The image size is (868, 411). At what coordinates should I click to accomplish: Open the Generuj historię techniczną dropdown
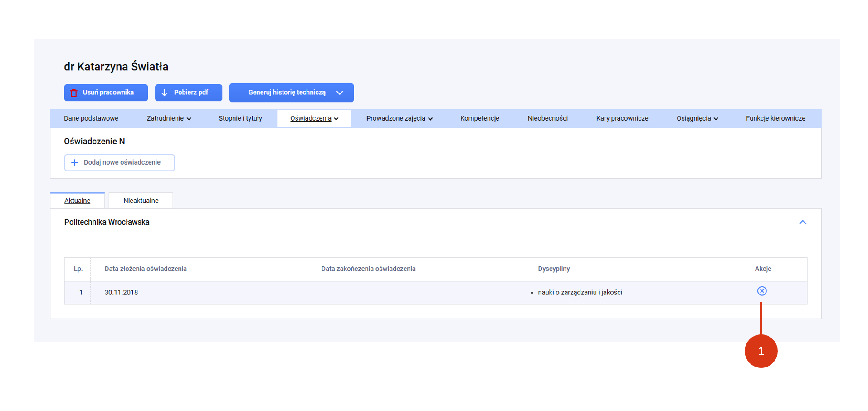tap(292, 93)
